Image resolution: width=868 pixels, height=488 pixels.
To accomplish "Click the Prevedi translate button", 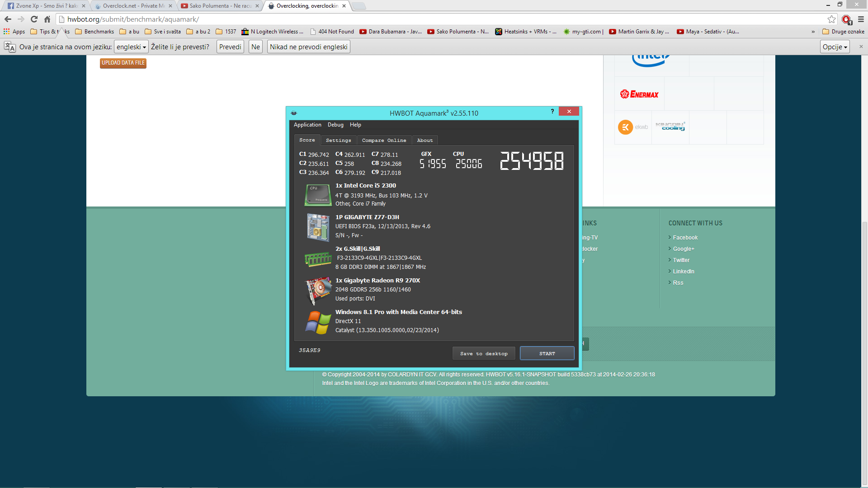I will 230,47.
